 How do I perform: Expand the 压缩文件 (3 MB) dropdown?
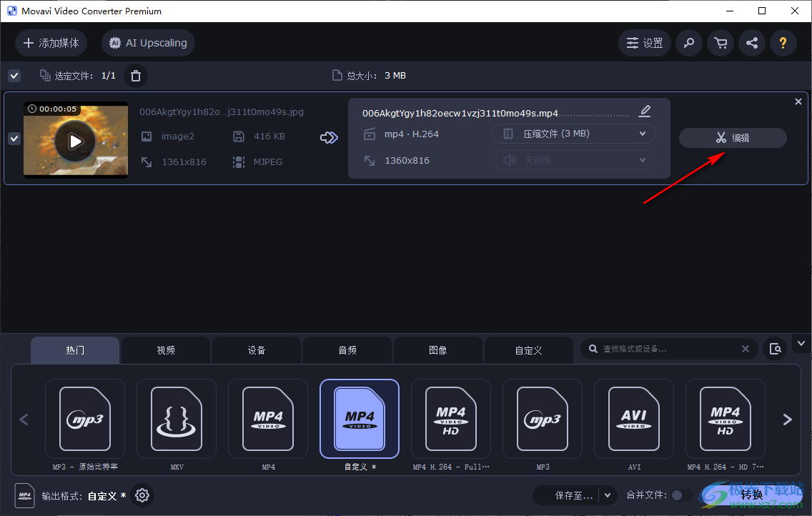coord(573,134)
